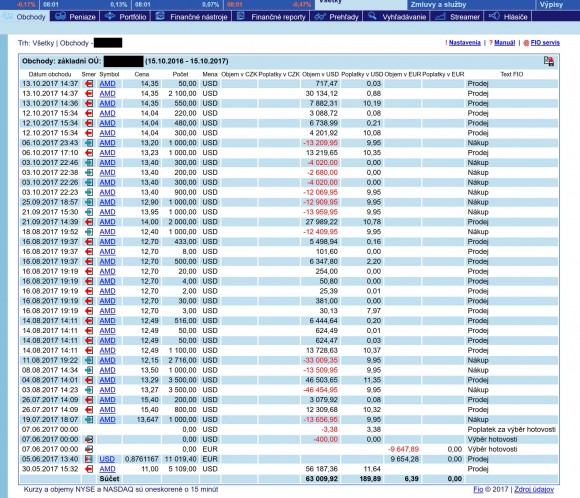Click the red sell arrow in the 30.05.2017 15:32 row
Screen dimensions: 580x498
click(89, 469)
